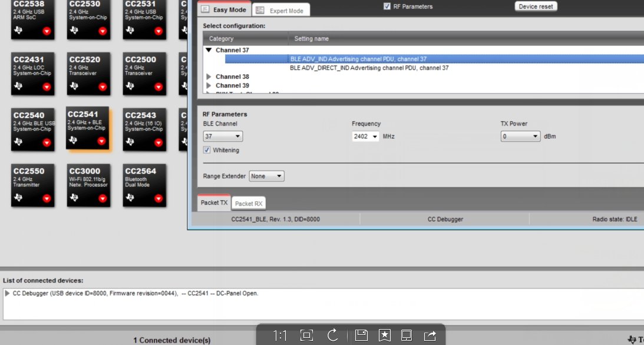Select the CC2530 System-on-Chip tile
Image resolution: width=644 pixels, height=345 pixels.
tap(88, 19)
